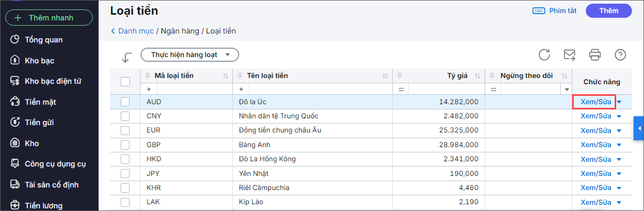Image resolution: width=644 pixels, height=211 pixels.
Task: Open Tổng quan in the sidebar
Action: (44, 40)
